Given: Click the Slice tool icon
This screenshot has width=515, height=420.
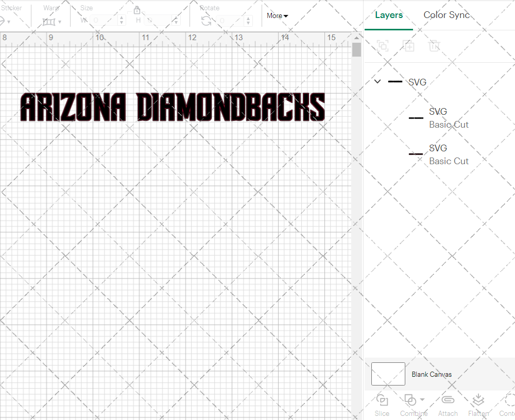Looking at the screenshot, I should 382,400.
